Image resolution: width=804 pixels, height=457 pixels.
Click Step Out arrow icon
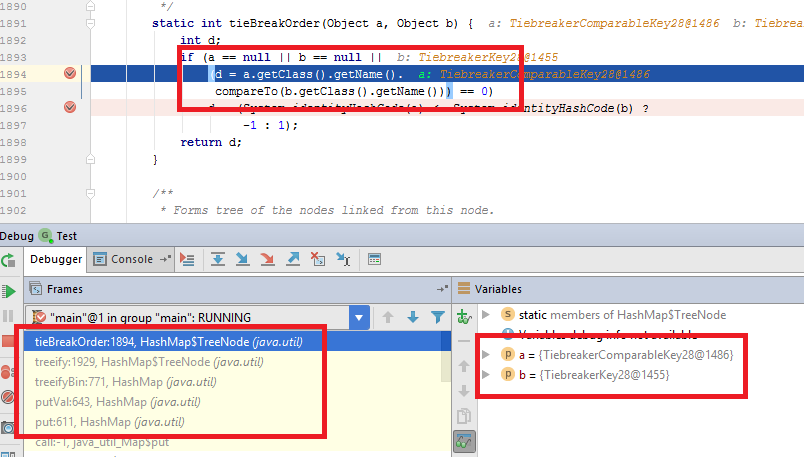(x=293, y=259)
